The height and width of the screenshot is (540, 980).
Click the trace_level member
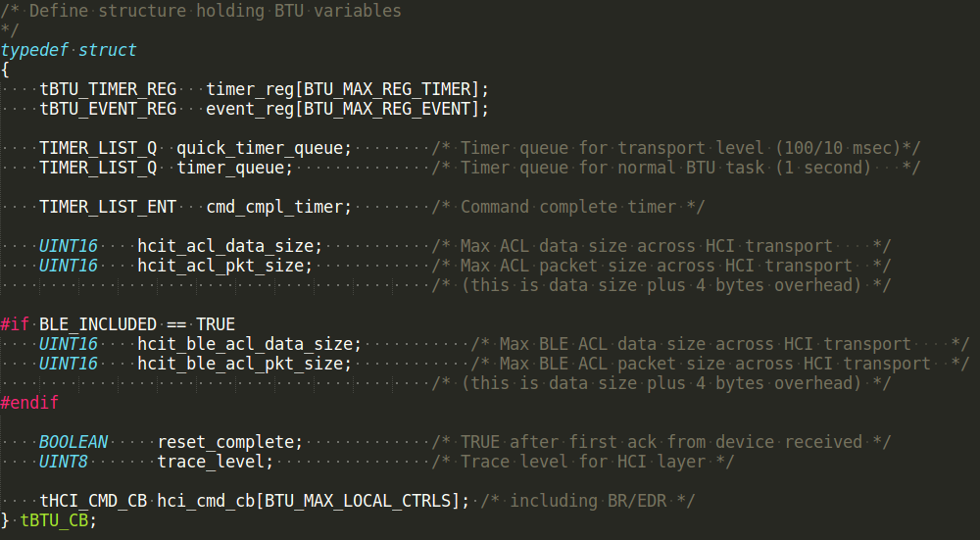tap(210, 462)
